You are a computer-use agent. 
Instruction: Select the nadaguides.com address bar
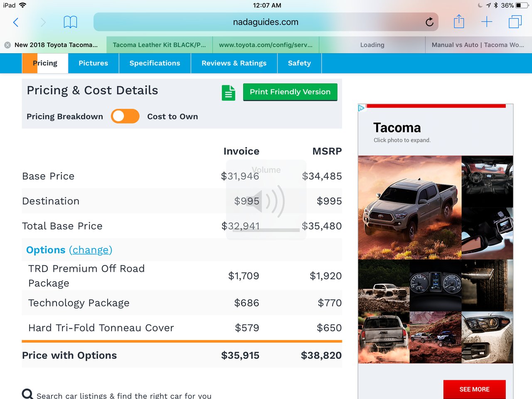(x=266, y=22)
